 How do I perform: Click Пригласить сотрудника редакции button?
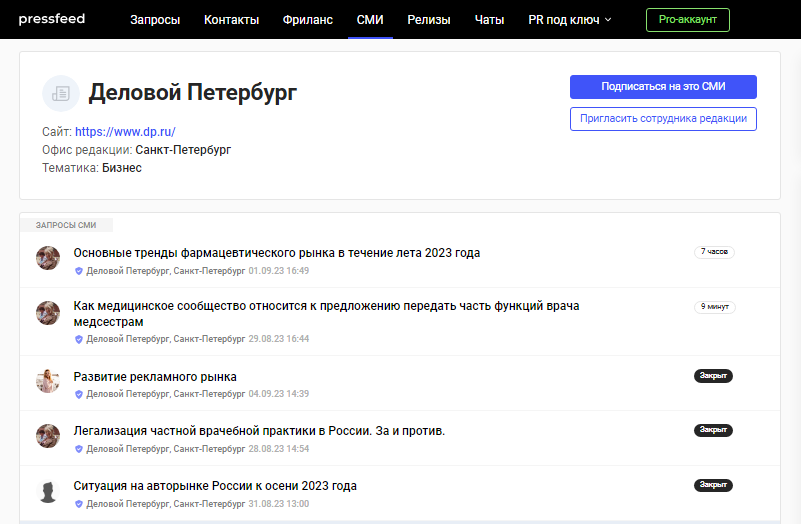(663, 118)
